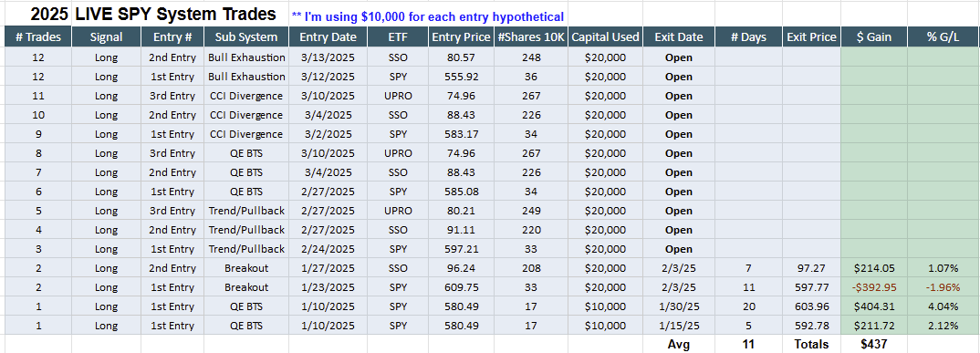This screenshot has height=353, width=980.
Task: Click the entry date cell 3/2/2025
Action: [328, 134]
